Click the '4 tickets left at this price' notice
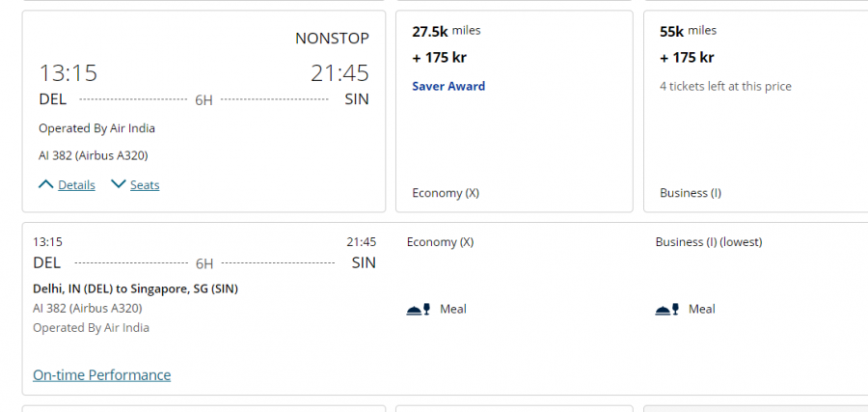 [725, 86]
